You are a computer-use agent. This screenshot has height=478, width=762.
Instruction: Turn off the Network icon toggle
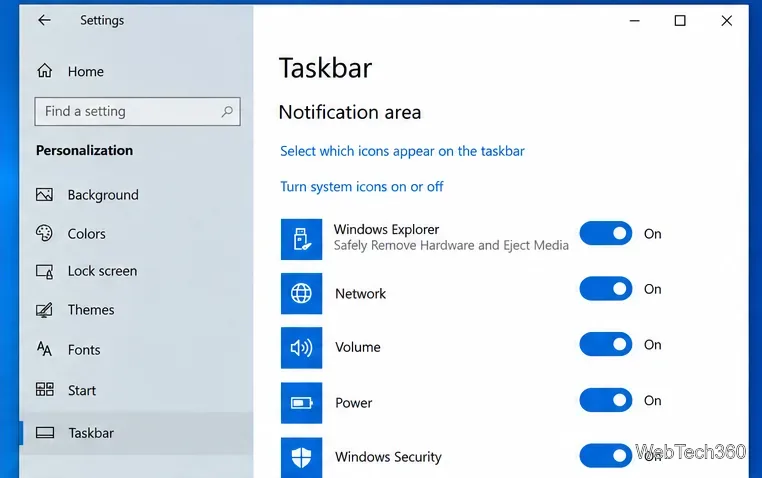606,289
